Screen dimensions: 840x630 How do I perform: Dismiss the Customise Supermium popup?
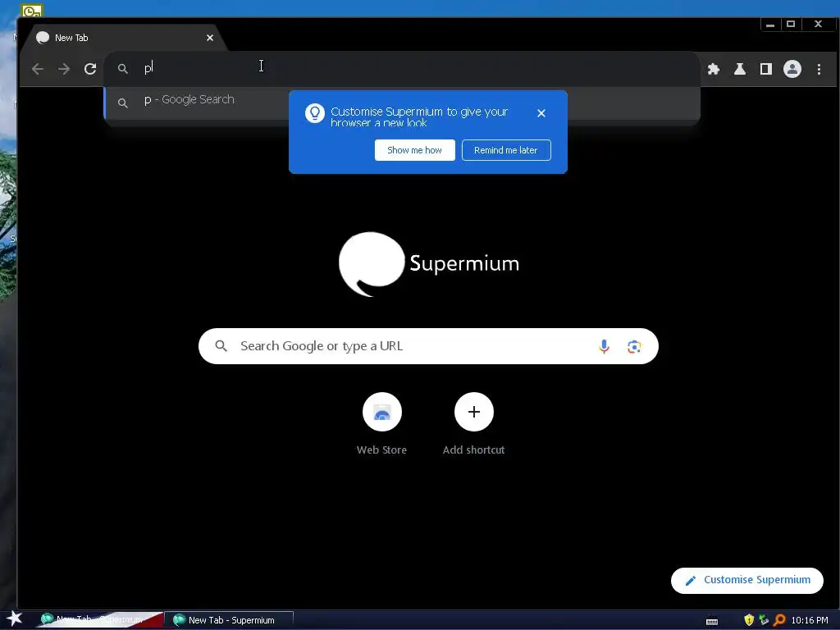point(541,113)
